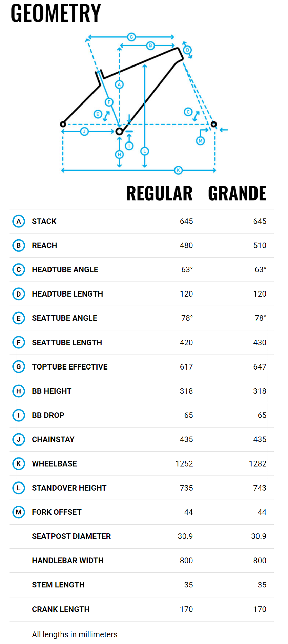Select the circled C icon for HEADTUBE ANGLE
Image resolution: width=288 pixels, height=644 pixels.
tap(19, 270)
